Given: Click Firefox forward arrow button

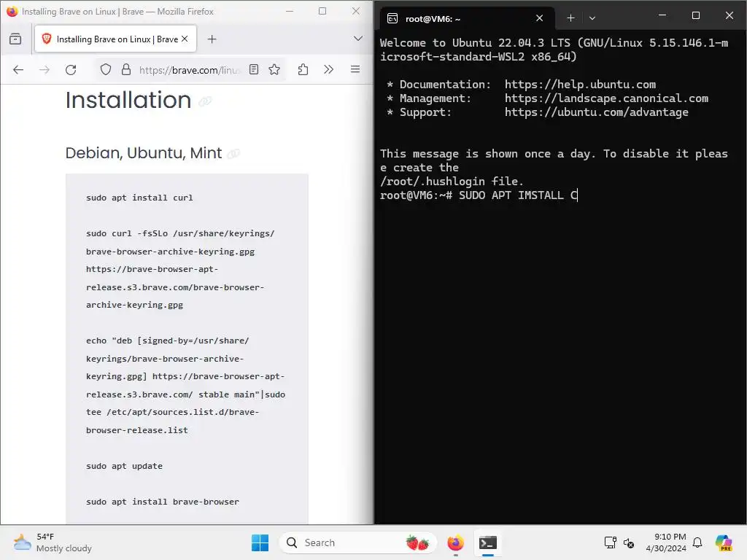Looking at the screenshot, I should (44, 70).
